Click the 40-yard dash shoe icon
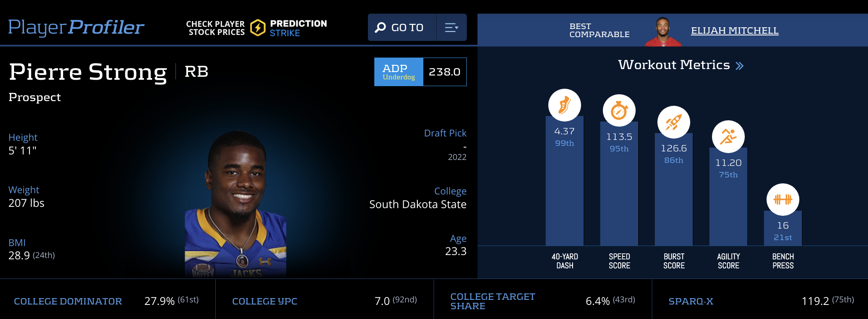The image size is (868, 319). (x=564, y=105)
